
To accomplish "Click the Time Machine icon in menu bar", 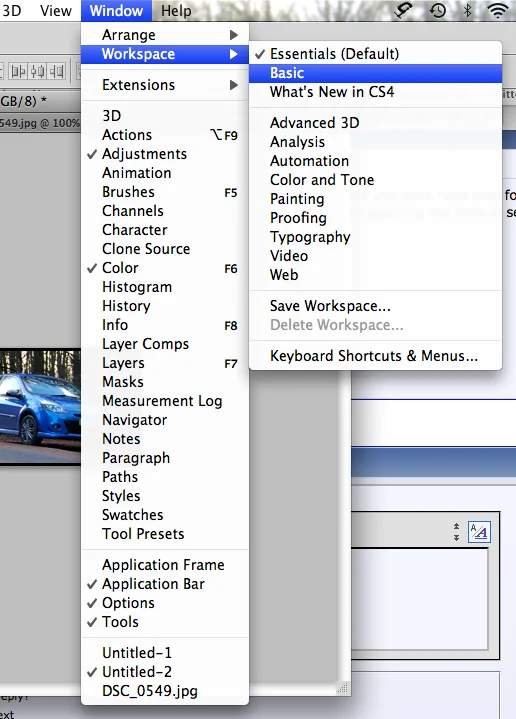I will (437, 10).
